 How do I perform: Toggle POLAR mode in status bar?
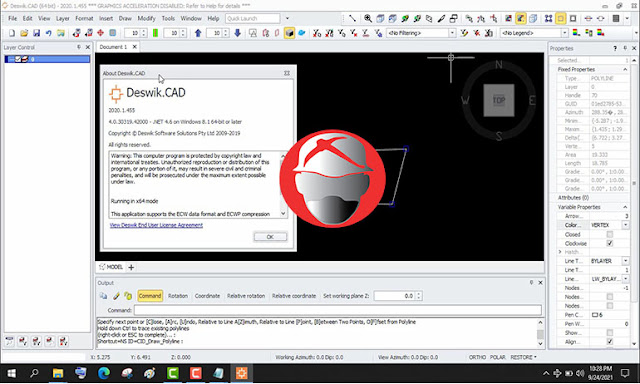[x=498, y=357]
